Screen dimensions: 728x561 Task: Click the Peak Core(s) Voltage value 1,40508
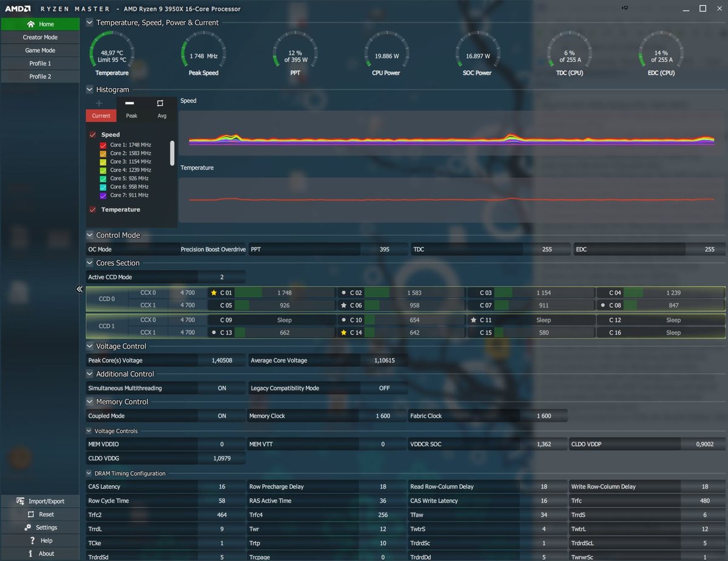[x=222, y=361]
